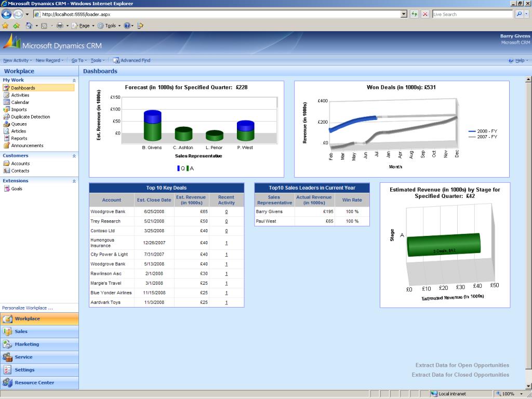Open the New Record menu
Screen dimensions: 532x399
(x=49, y=60)
